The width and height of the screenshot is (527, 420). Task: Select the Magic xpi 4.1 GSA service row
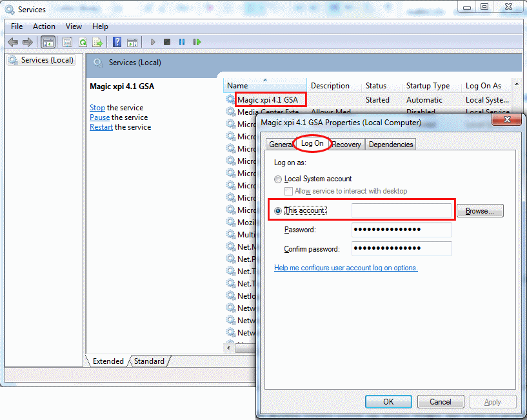pos(367,100)
